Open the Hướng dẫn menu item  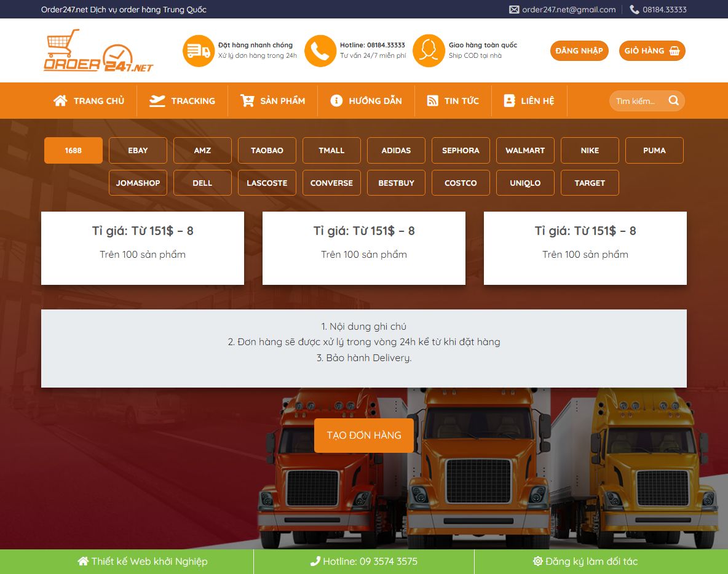(366, 101)
